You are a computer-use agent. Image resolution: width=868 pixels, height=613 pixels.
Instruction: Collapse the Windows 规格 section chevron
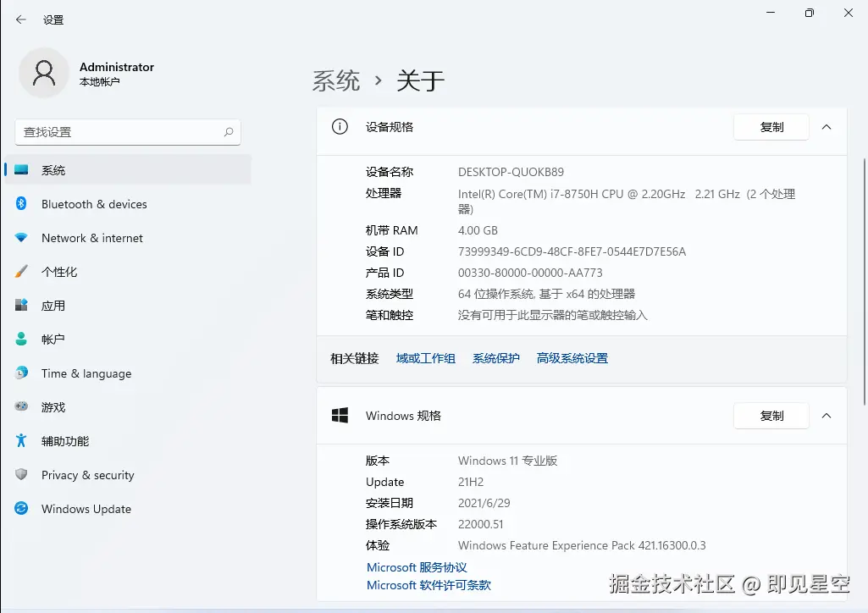827,416
